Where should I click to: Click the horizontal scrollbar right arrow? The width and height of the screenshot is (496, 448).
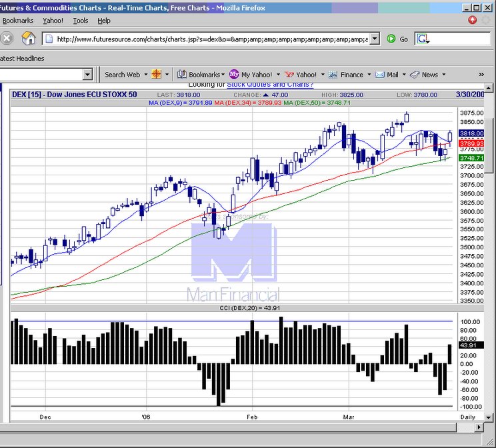click(479, 427)
